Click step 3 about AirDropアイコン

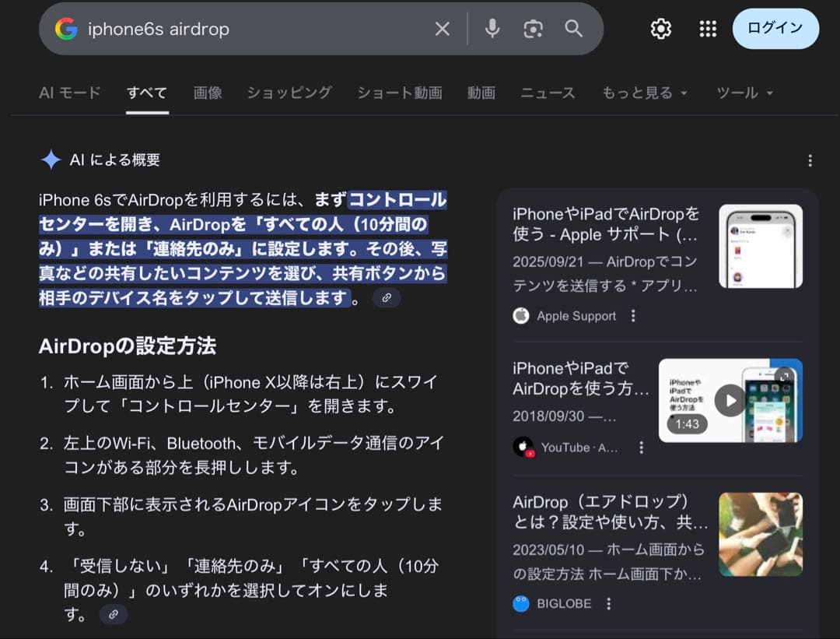[x=253, y=516]
